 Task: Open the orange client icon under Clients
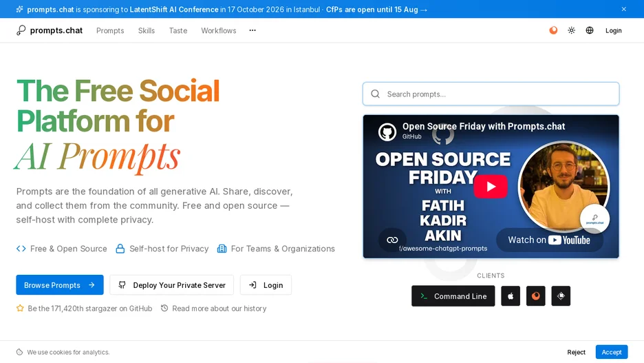[535, 296]
